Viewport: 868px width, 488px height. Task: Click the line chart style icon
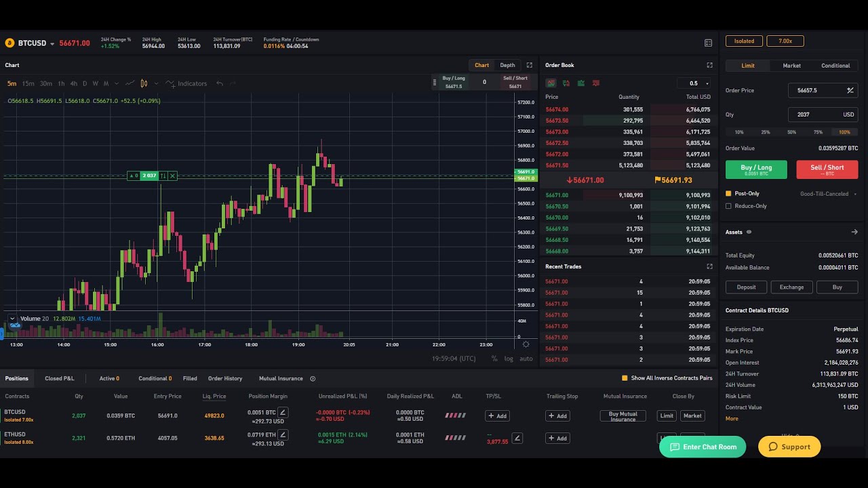[130, 83]
